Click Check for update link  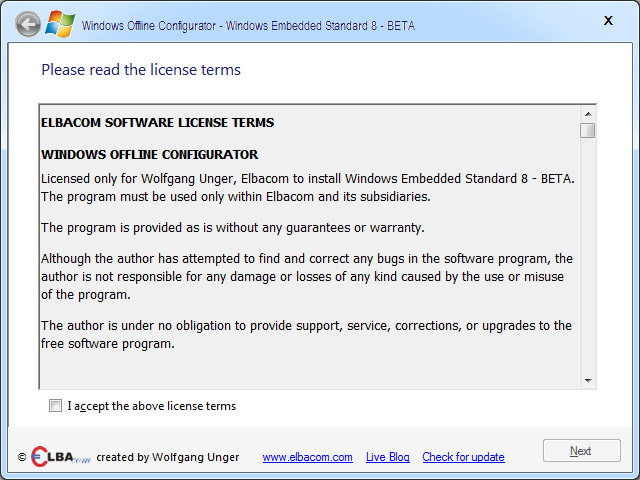pos(463,457)
